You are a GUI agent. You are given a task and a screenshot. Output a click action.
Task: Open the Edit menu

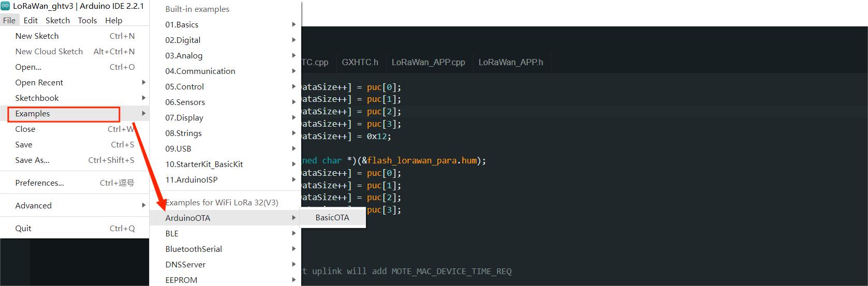click(x=31, y=20)
